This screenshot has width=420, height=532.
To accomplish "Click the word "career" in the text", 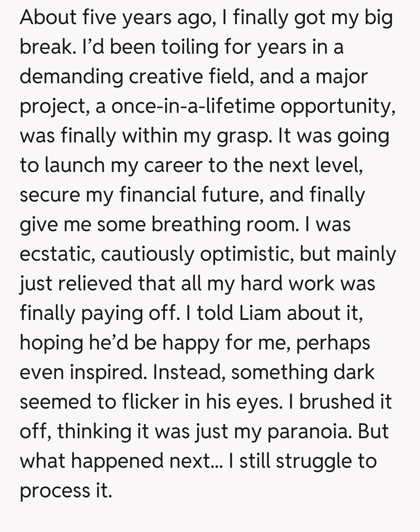I will (x=173, y=165).
